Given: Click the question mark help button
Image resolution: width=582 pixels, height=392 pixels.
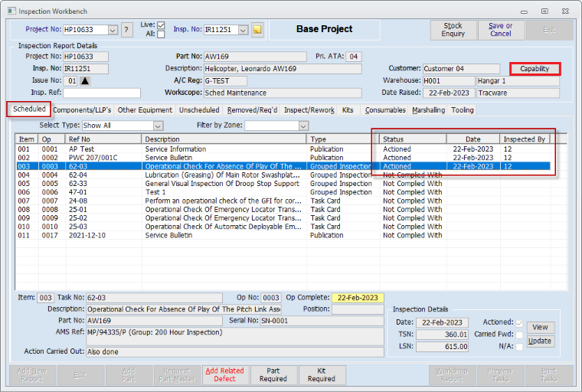Looking at the screenshot, I should [x=126, y=30].
